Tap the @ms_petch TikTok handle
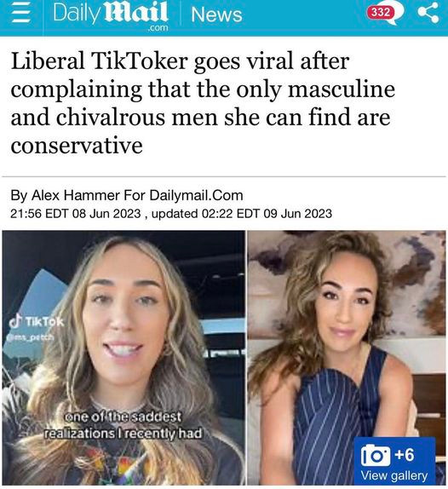Screen dimensions: 448x489 pyautogui.click(x=32, y=337)
